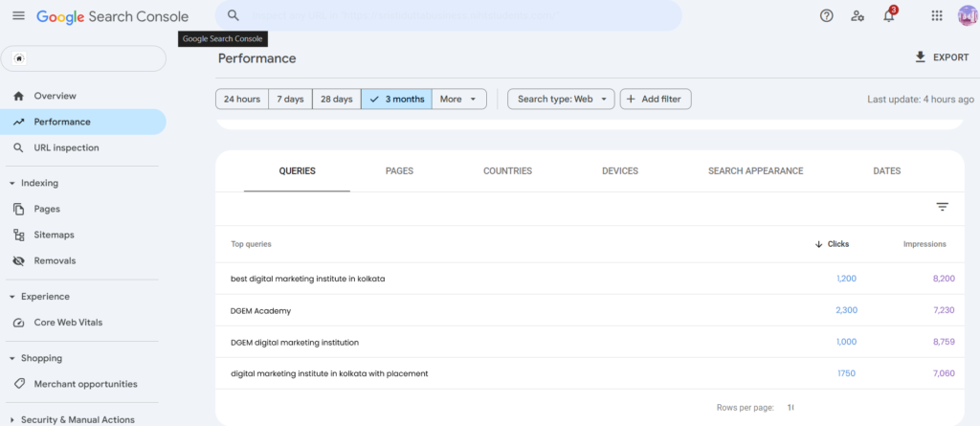Select the 24 hours range
This screenshot has width=980, height=426.
[x=242, y=99]
